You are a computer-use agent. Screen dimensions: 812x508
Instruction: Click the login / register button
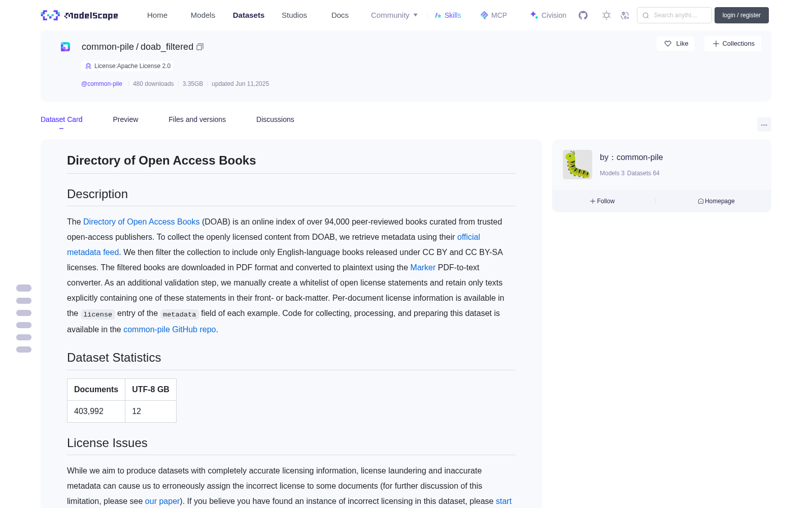coord(741,15)
